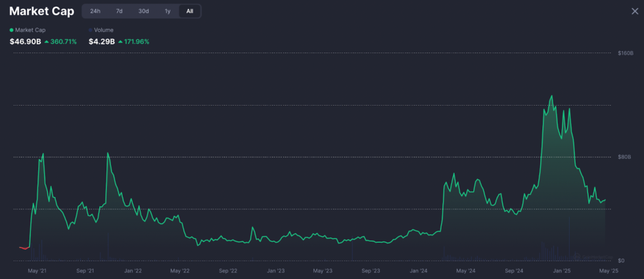The width and height of the screenshot is (644, 279).
Task: Click the green arrow beside 171.96%
Action: 120,42
